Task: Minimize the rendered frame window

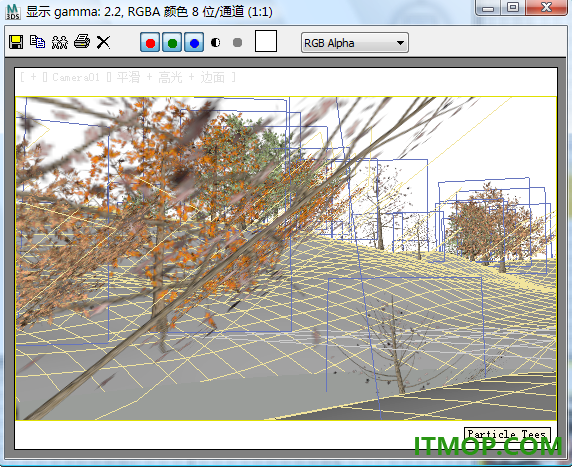Action: tap(488, 8)
